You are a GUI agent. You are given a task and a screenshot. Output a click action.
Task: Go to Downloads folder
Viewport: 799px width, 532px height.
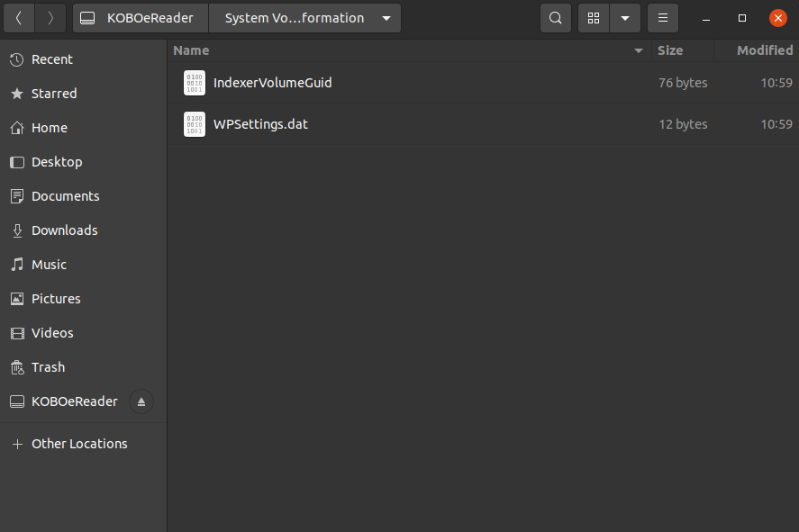[64, 230]
